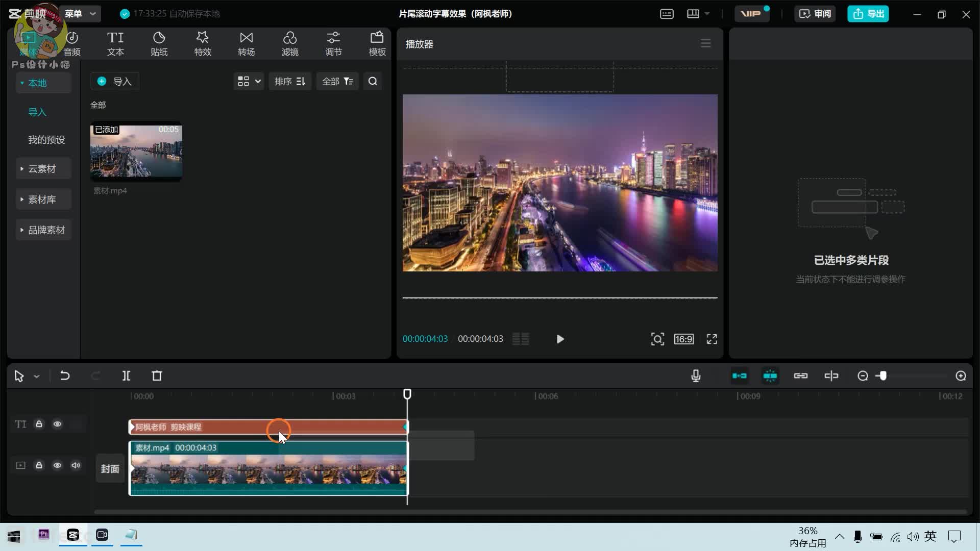Open the 文本 text tab
This screenshot has height=551, width=980.
[x=115, y=44]
